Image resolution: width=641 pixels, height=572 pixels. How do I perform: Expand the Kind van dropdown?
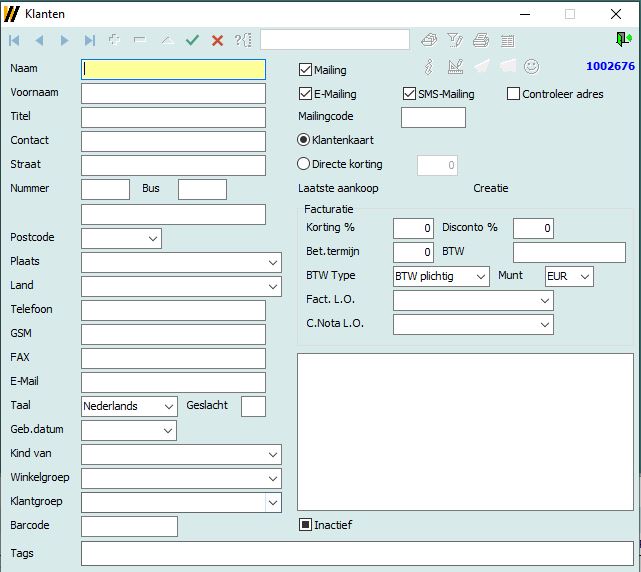[273, 455]
